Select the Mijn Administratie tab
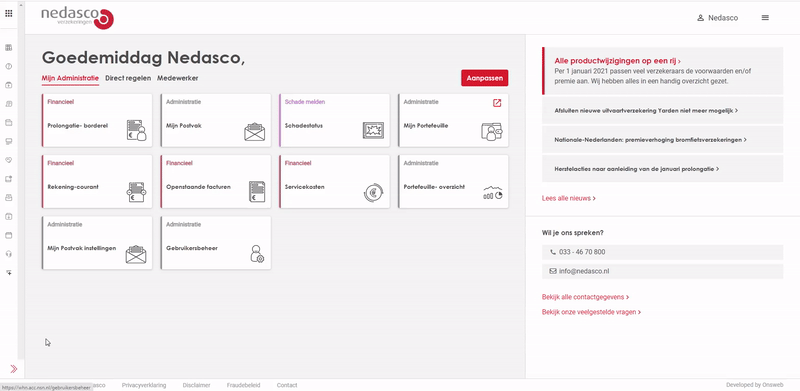The image size is (800, 391). [70, 79]
